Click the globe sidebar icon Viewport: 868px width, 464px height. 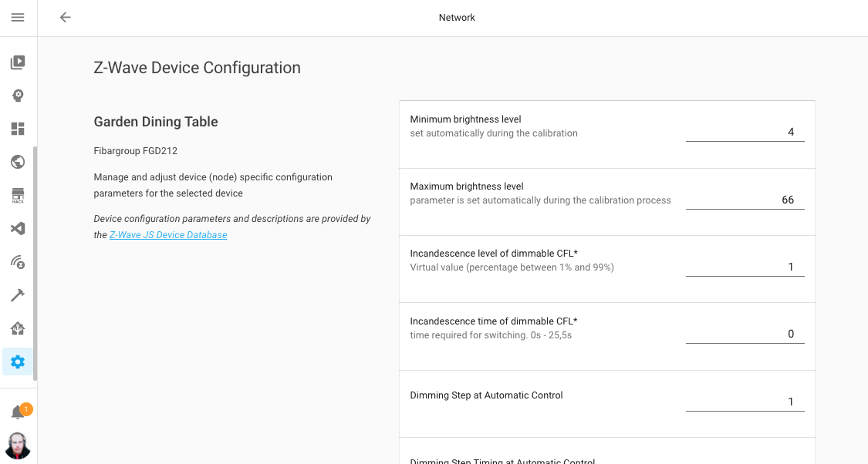pos(17,162)
